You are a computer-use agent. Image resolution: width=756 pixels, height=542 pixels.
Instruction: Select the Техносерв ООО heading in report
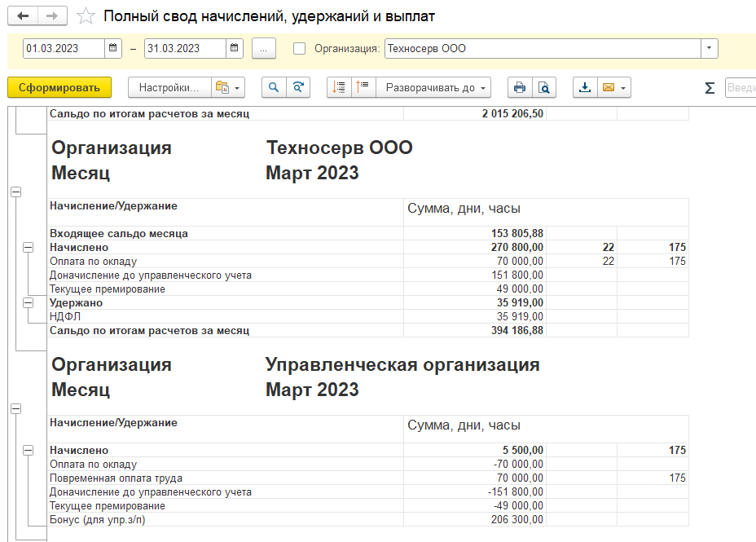[340, 148]
